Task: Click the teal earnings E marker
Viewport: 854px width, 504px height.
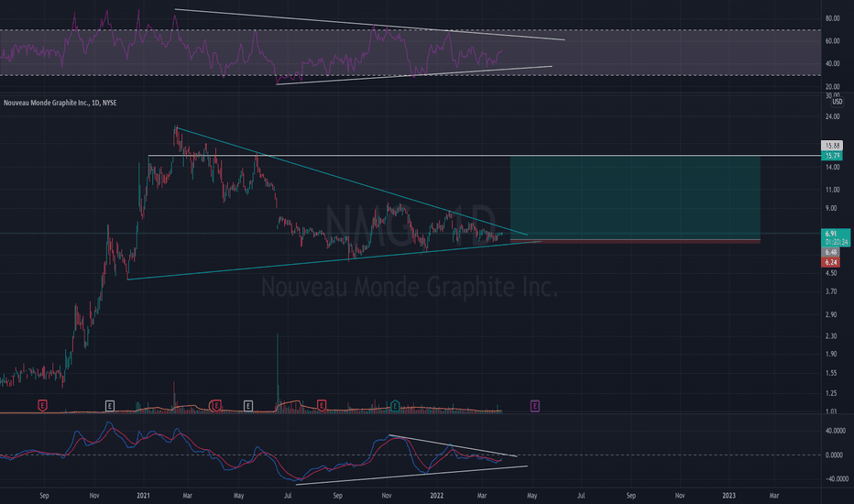Action: coord(395,405)
